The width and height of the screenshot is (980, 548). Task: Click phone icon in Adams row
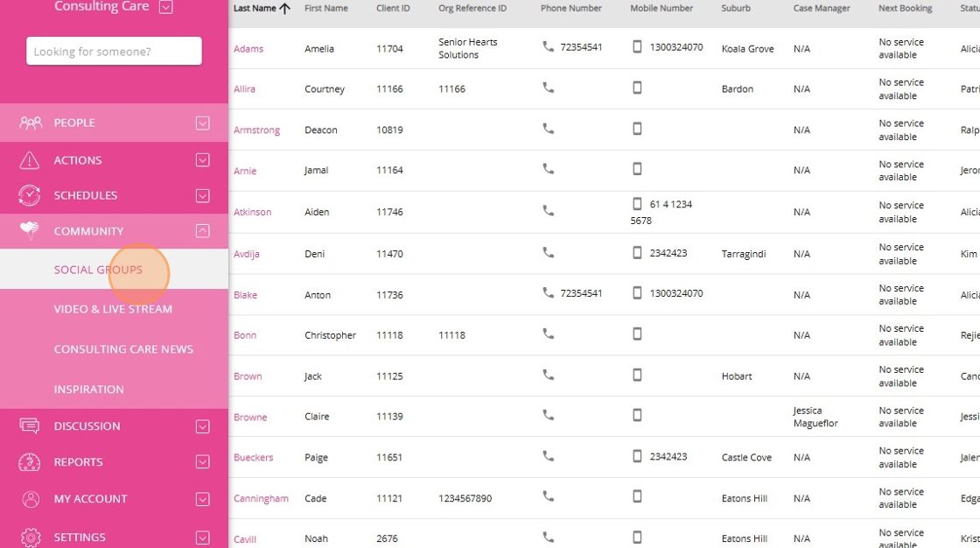548,46
